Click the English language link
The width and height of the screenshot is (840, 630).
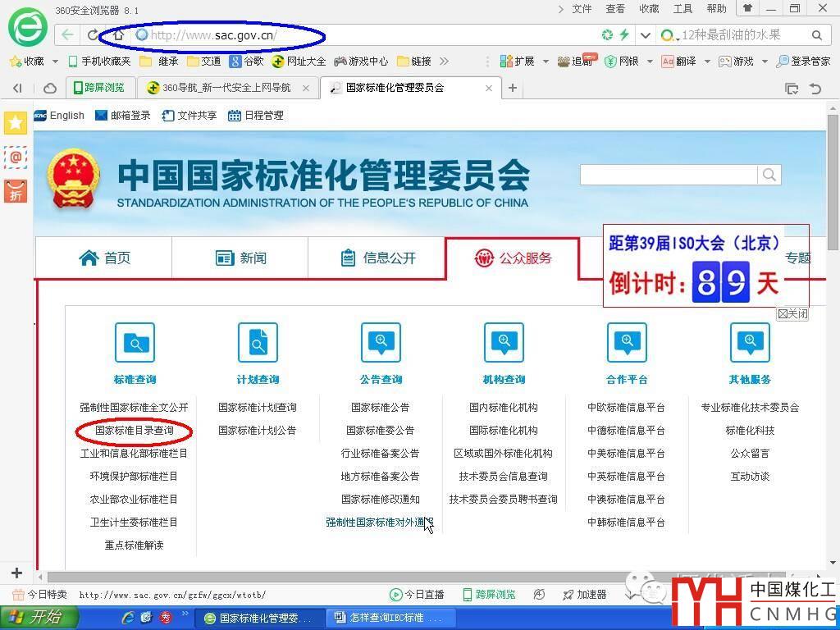point(66,116)
